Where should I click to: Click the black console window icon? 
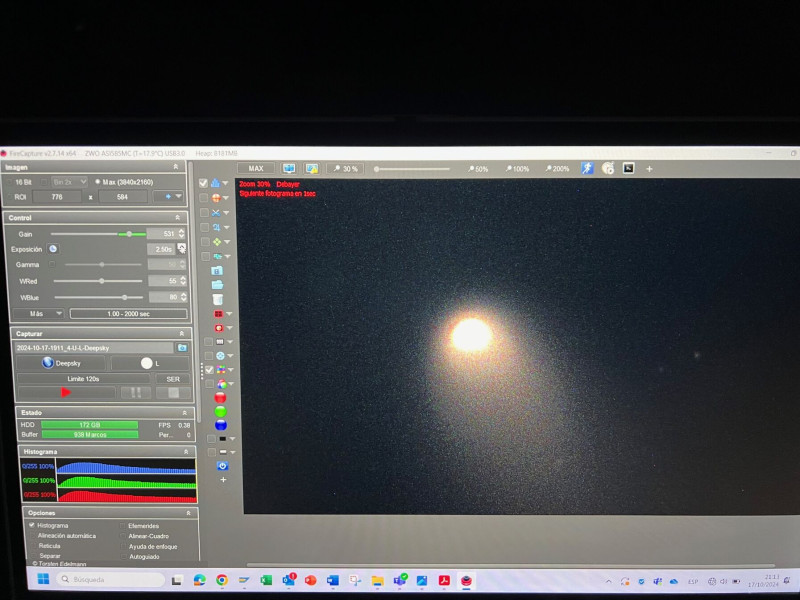coord(629,168)
